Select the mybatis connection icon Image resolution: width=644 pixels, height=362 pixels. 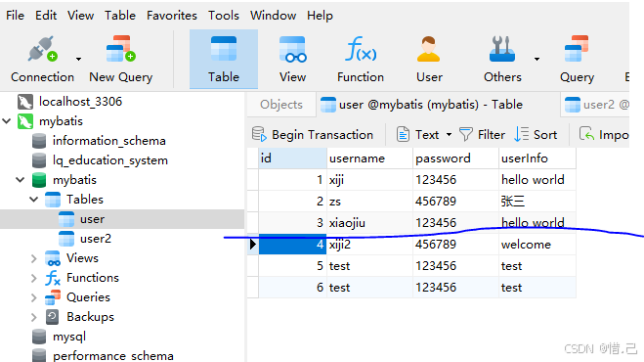[x=25, y=121]
